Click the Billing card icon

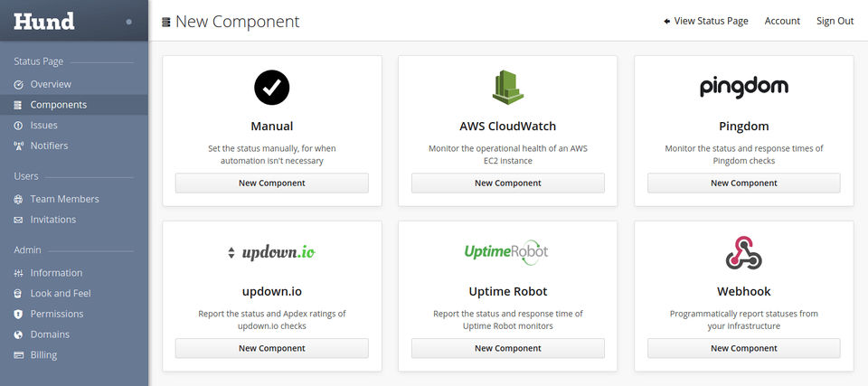[18, 355]
